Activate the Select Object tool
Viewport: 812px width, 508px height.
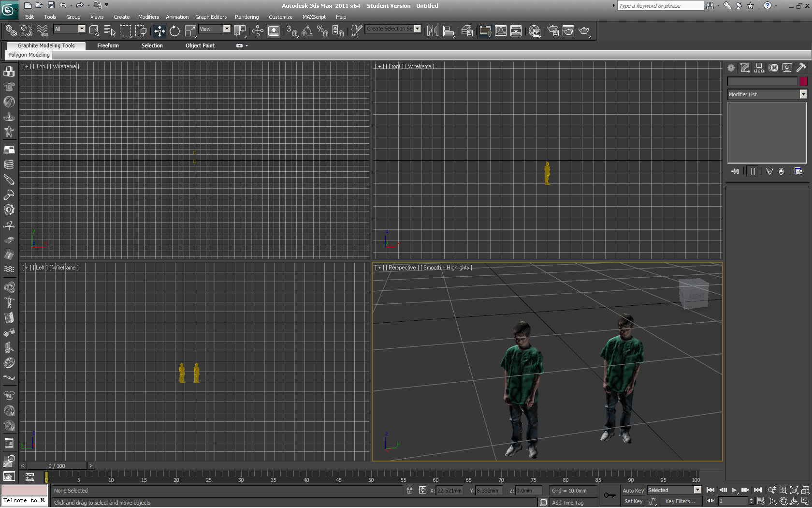[94, 31]
